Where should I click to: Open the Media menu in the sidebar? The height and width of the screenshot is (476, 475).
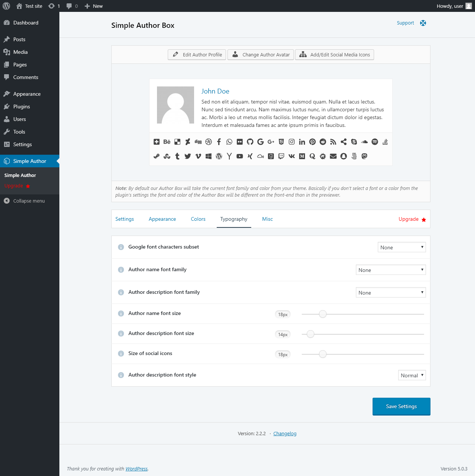30,52
